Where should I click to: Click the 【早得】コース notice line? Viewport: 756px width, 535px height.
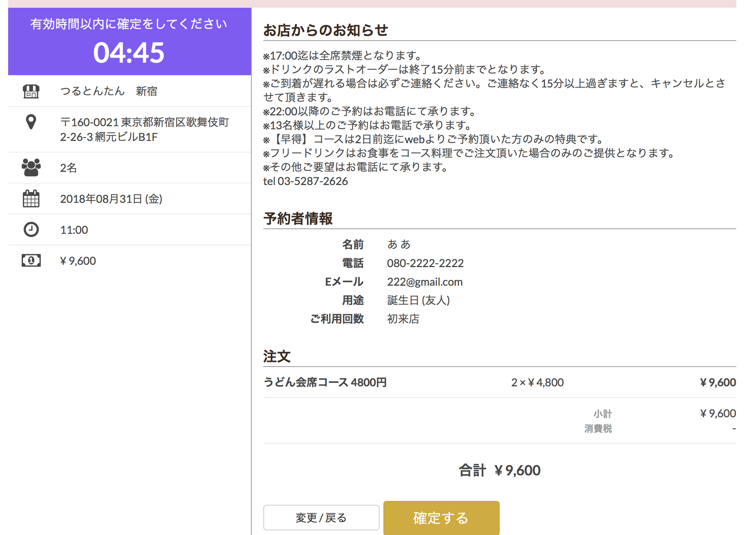click(x=433, y=139)
